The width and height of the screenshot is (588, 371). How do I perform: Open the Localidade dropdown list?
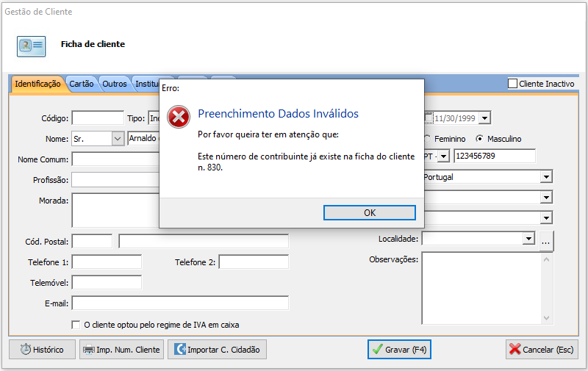(x=528, y=239)
